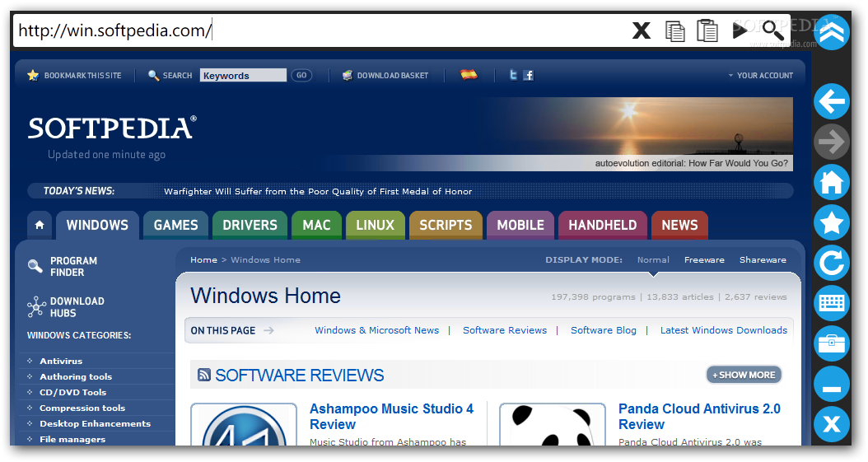This screenshot has height=462, width=868.
Task: Switch language via Spanish flag icon
Action: coord(469,75)
